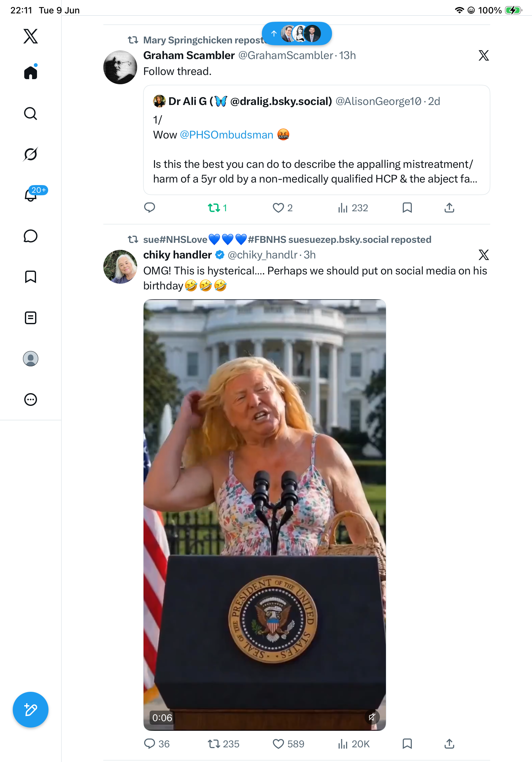Open Bookmarks from the sidebar
Image resolution: width=532 pixels, height=762 pixels.
(31, 277)
